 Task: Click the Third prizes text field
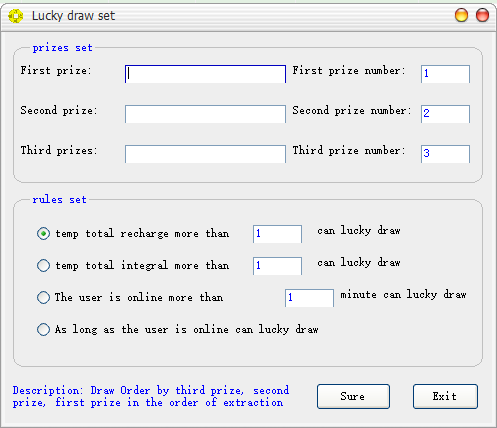pyautogui.click(x=205, y=154)
